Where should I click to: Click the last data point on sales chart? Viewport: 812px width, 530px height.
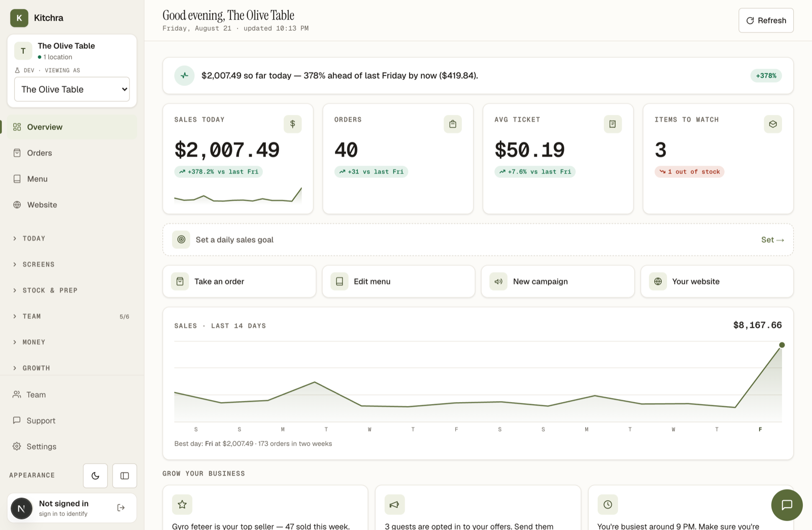tap(782, 345)
